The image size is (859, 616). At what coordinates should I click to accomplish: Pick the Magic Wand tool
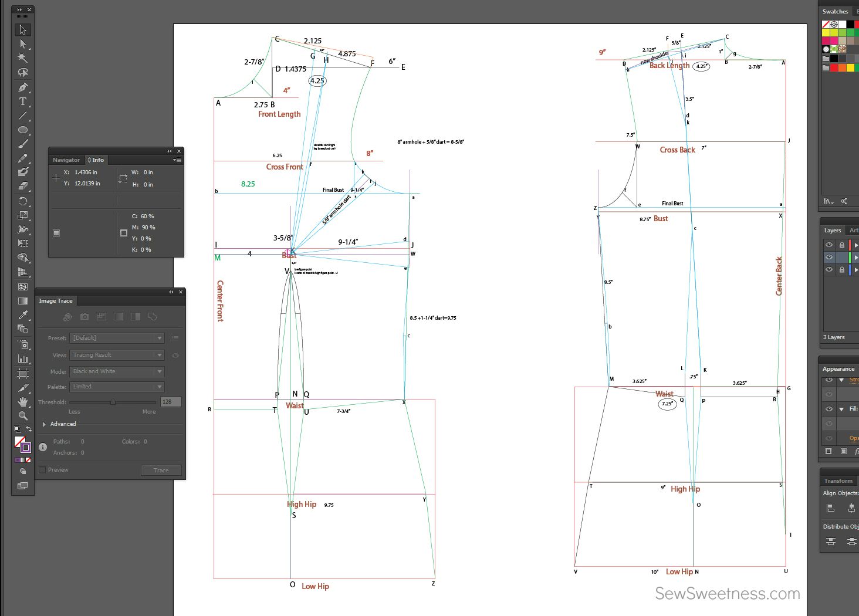coord(23,58)
